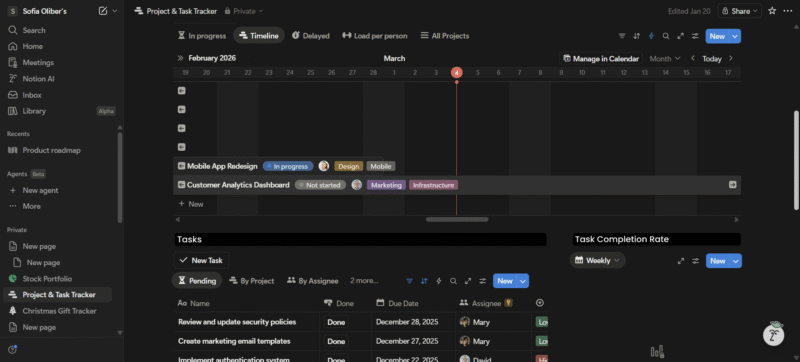This screenshot has height=362, width=800.
Task: Switch to In progress view
Action: [x=202, y=36]
